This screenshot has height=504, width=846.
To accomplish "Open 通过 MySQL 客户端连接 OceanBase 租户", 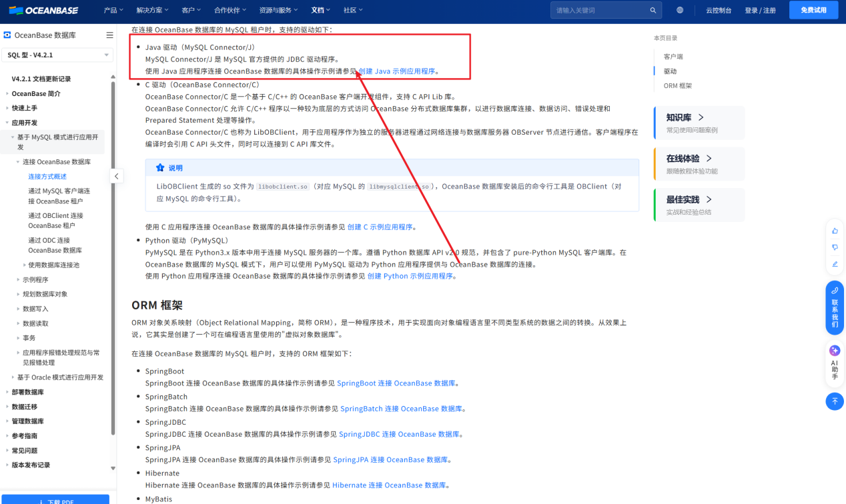I will pyautogui.click(x=59, y=196).
